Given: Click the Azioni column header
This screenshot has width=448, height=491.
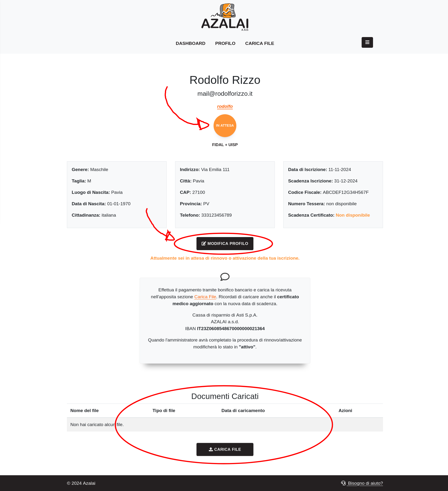Looking at the screenshot, I should click(345, 411).
